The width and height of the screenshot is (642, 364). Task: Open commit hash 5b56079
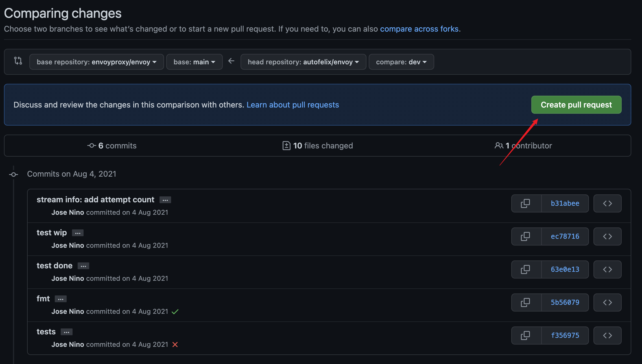[565, 302]
